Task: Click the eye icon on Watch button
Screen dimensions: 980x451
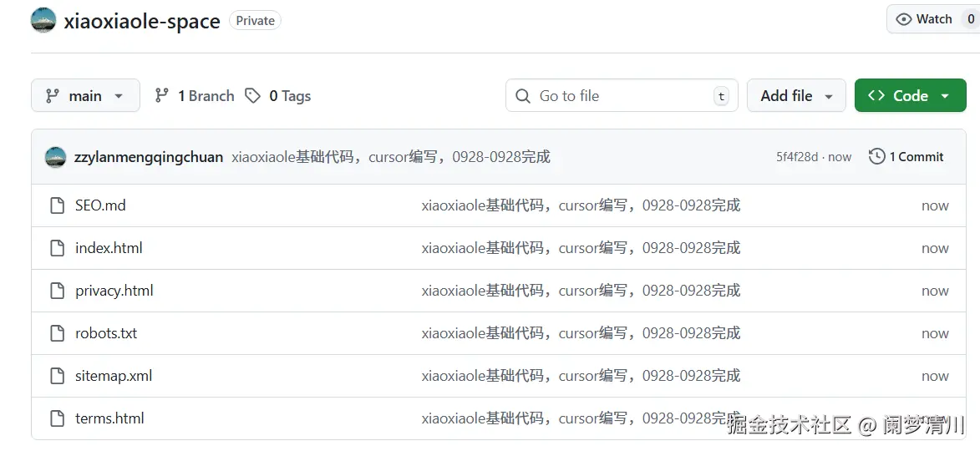Action: 904,19
